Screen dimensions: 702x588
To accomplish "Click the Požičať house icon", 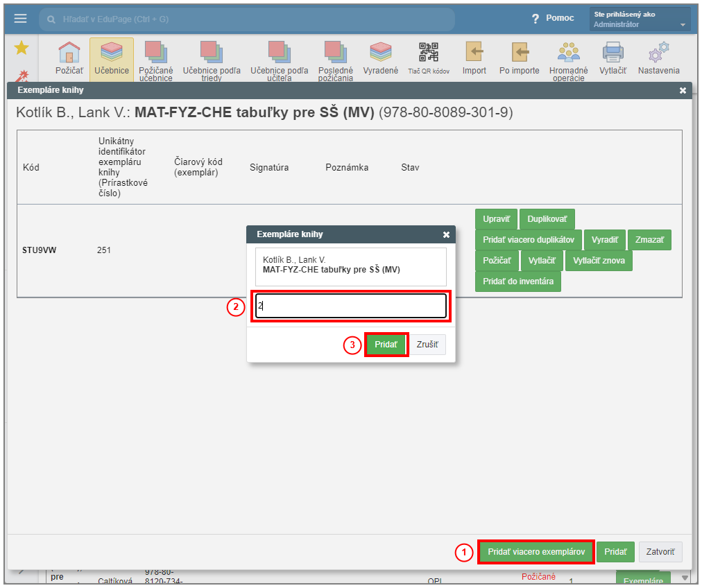I will pos(69,53).
